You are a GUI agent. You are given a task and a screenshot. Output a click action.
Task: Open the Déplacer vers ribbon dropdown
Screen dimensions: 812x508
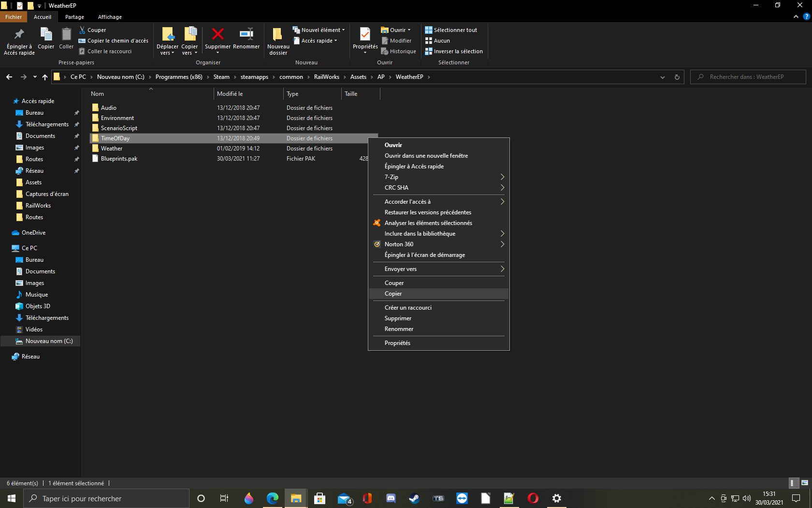pos(168,41)
